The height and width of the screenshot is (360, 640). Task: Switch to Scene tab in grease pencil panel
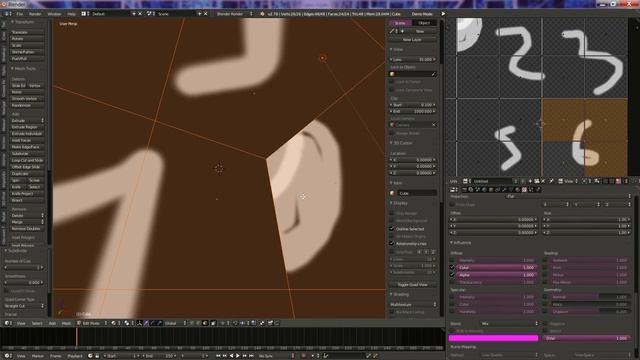400,23
